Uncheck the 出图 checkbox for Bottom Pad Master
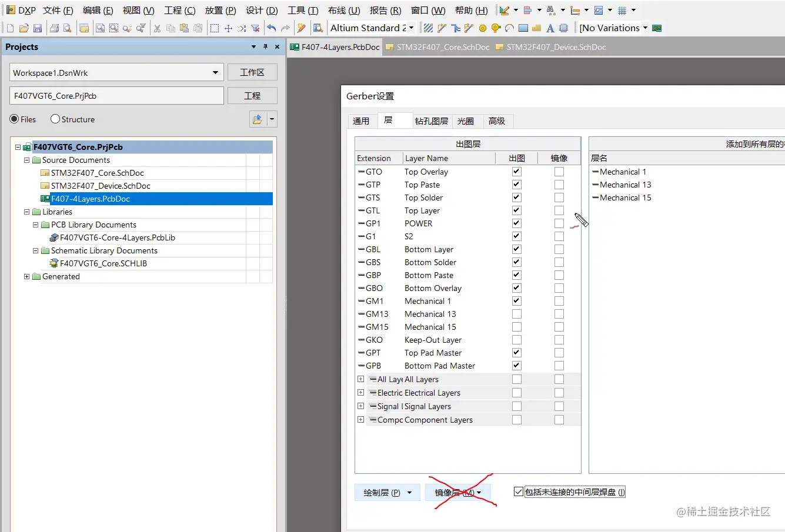 click(x=517, y=366)
